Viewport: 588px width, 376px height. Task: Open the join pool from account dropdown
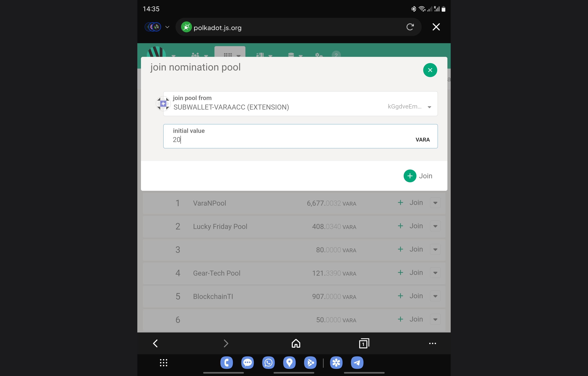click(x=429, y=107)
